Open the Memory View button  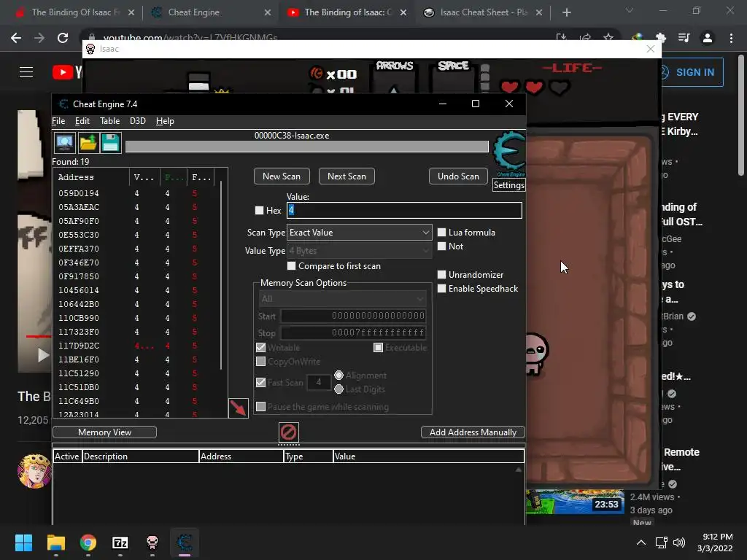point(104,432)
